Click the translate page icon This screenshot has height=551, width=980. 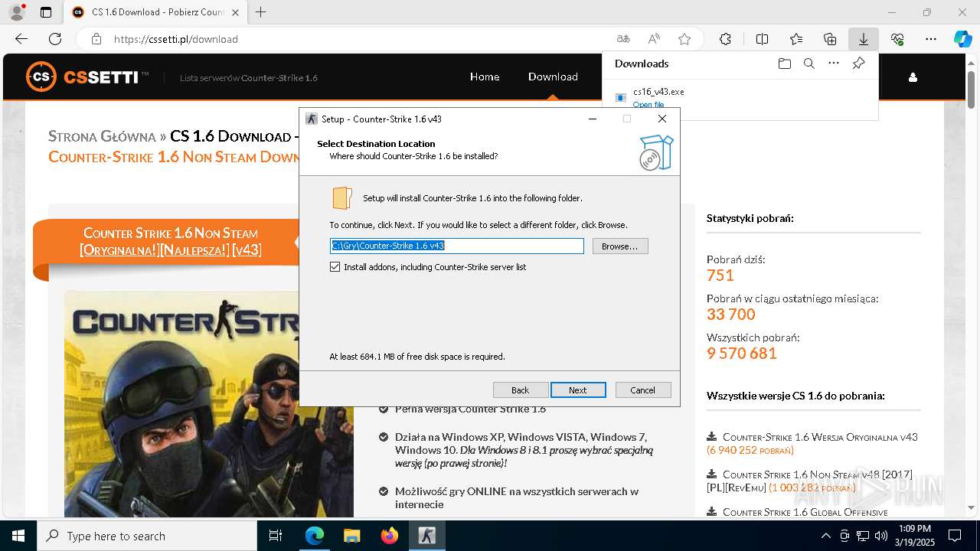coord(623,39)
